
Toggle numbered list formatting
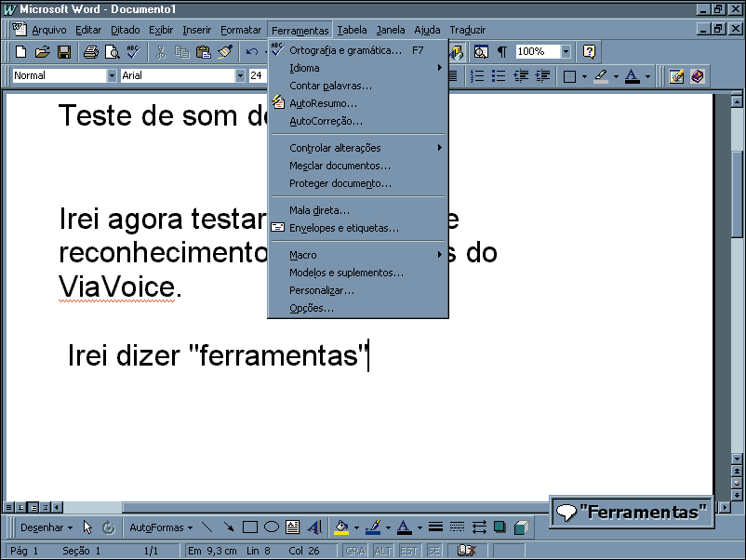[x=477, y=76]
